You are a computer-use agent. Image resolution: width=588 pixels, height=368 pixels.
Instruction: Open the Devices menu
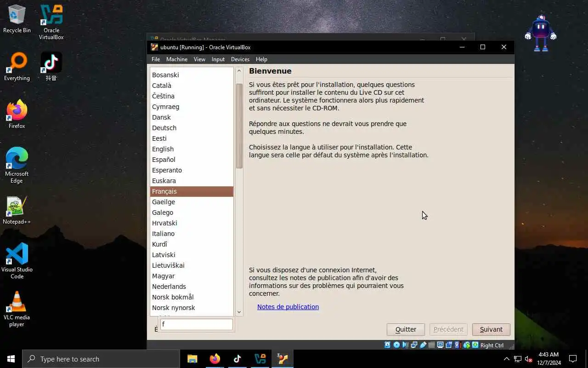pyautogui.click(x=240, y=59)
